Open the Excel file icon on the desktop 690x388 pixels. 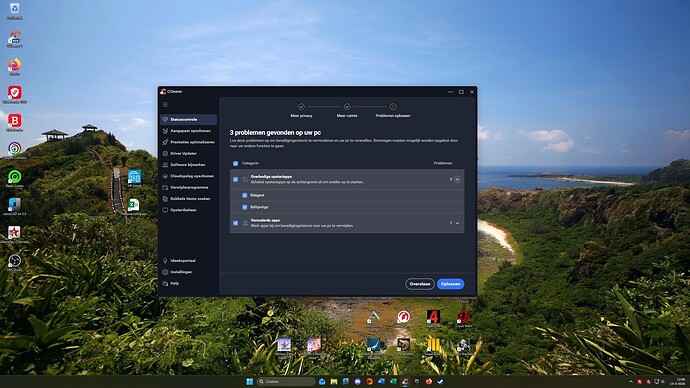pos(133,206)
